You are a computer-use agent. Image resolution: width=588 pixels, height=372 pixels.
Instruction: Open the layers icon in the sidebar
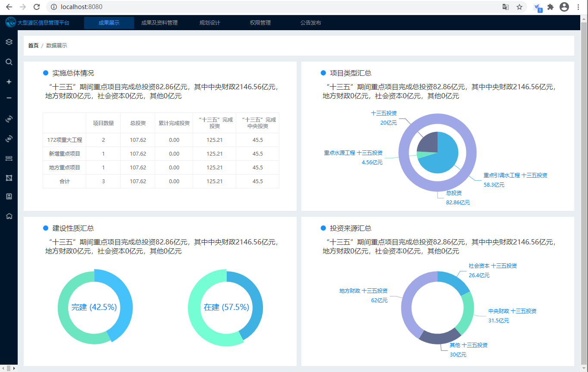(9, 42)
